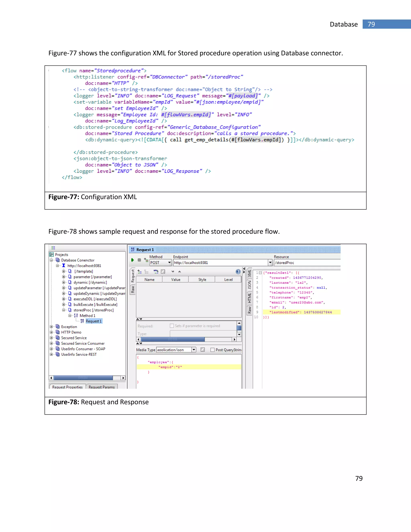Click the revert icon beside Media Type
Image resolution: width=411 pixels, height=532 pixels.
pos(202,350)
